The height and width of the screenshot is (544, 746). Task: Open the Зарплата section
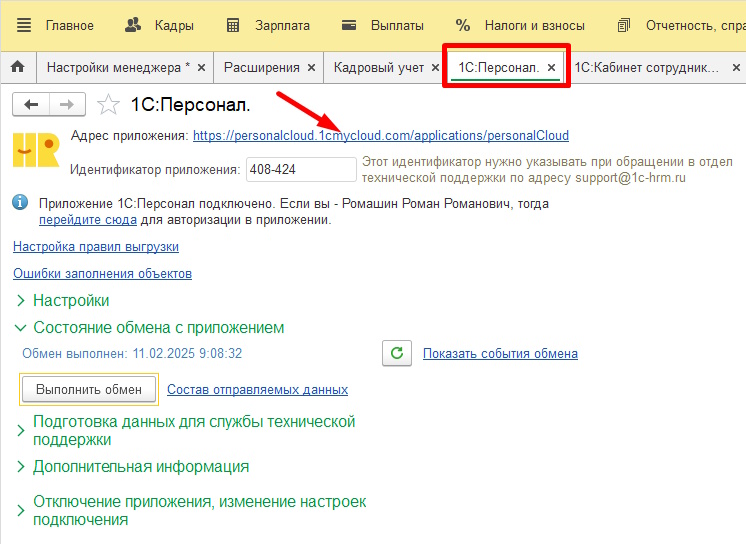click(x=282, y=25)
